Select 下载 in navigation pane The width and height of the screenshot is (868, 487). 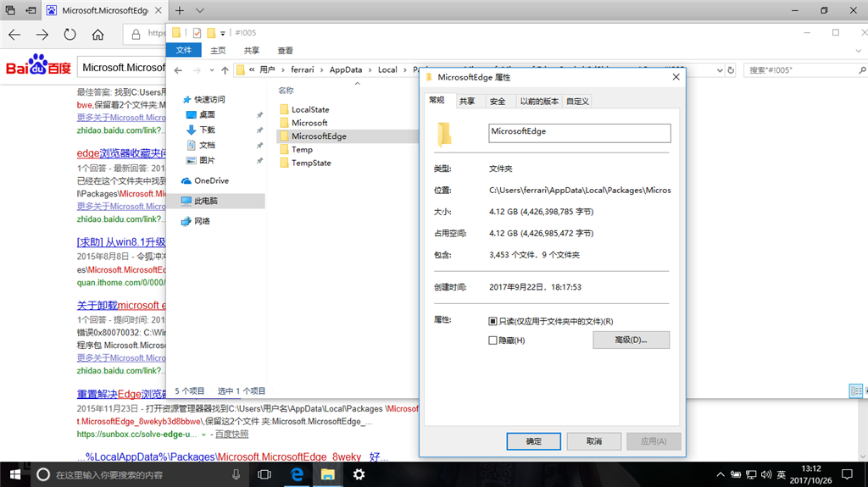pos(207,130)
